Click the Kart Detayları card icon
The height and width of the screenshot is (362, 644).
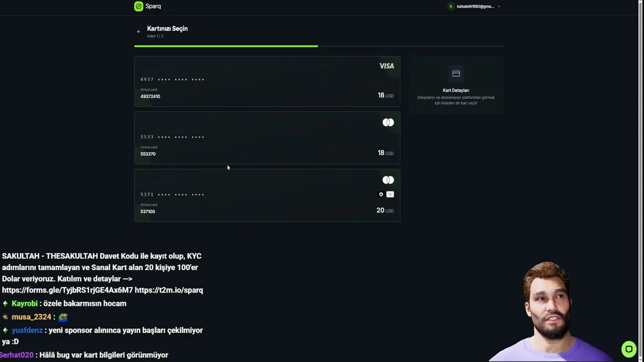point(456,73)
